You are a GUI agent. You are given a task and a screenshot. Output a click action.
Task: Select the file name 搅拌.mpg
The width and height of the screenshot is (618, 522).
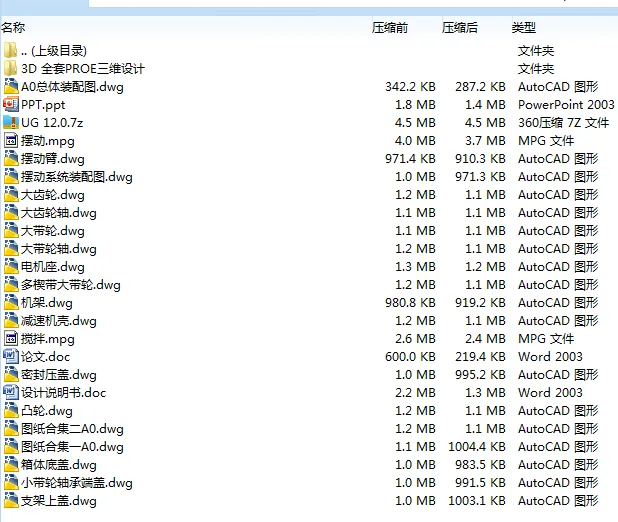[48, 339]
